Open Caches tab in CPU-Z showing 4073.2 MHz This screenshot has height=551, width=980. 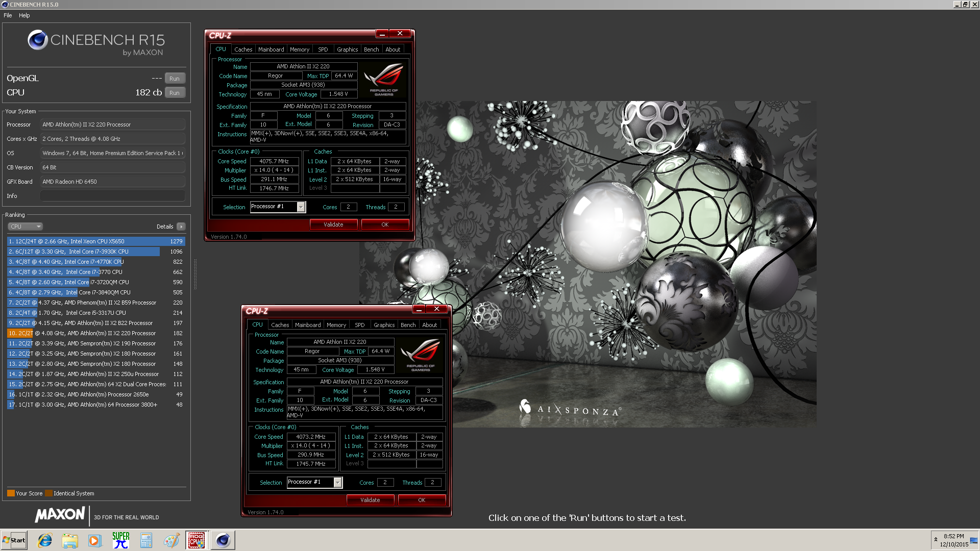(x=280, y=325)
